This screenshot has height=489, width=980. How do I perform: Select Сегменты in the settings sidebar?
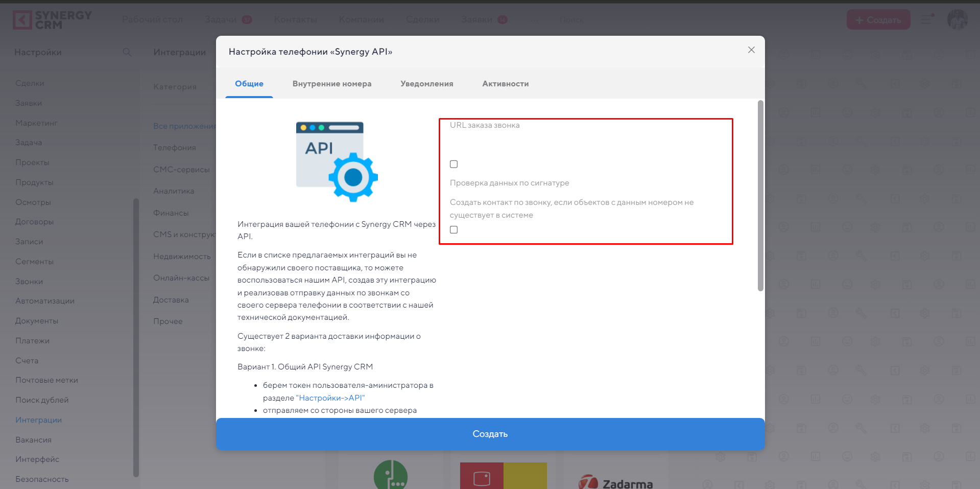click(x=34, y=262)
